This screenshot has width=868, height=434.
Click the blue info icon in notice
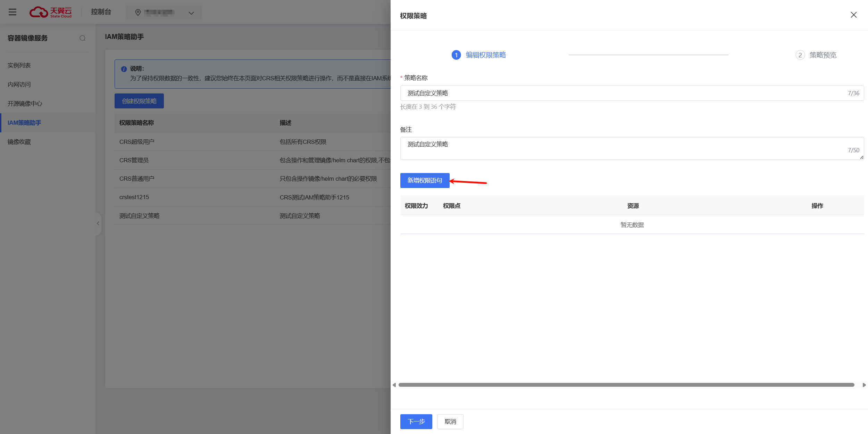[124, 69]
